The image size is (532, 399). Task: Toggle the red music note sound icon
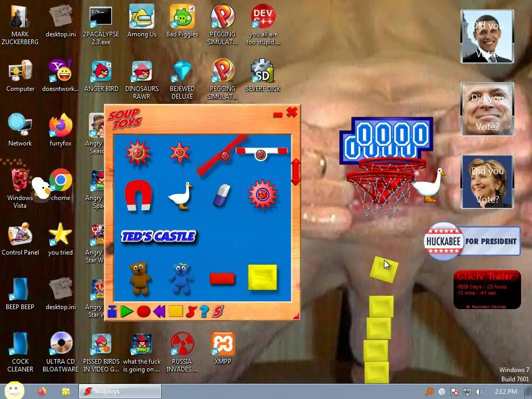(x=191, y=312)
